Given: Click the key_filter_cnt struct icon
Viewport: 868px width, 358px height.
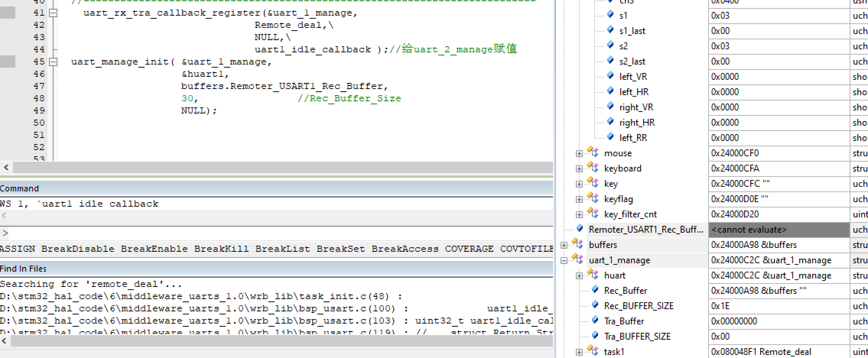Looking at the screenshot, I should (593, 214).
